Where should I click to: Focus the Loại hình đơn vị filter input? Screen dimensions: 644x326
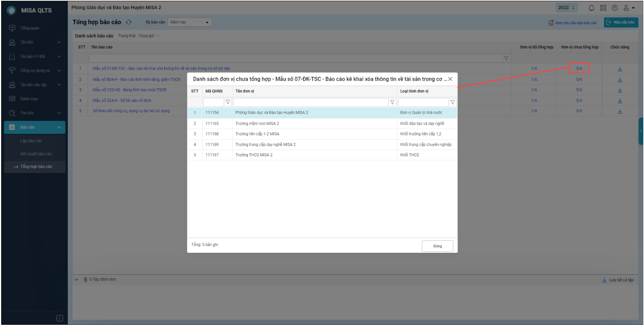point(424,102)
